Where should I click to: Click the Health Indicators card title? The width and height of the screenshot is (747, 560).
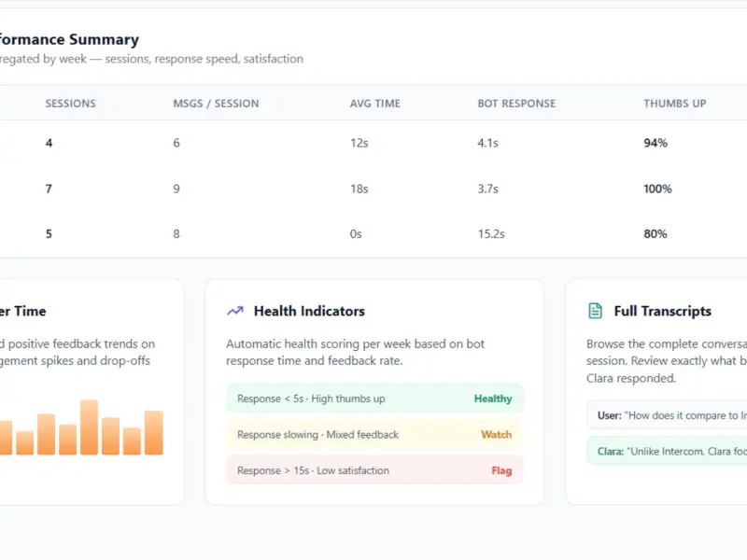point(309,311)
